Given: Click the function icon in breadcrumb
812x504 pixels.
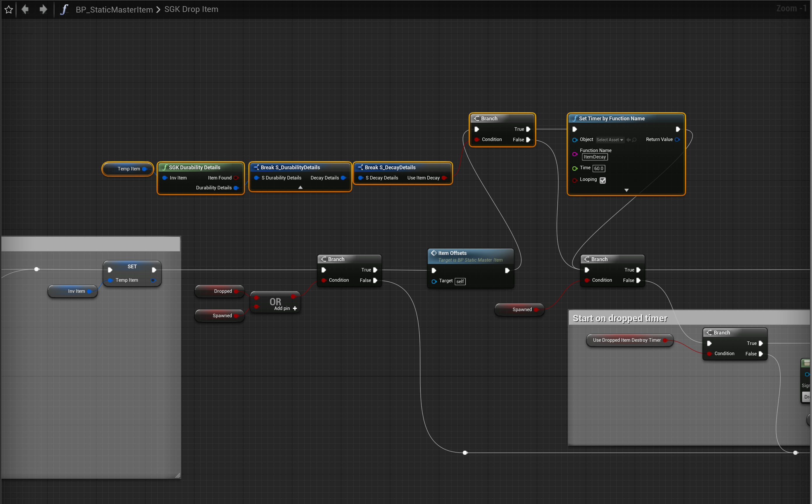Looking at the screenshot, I should point(64,9).
